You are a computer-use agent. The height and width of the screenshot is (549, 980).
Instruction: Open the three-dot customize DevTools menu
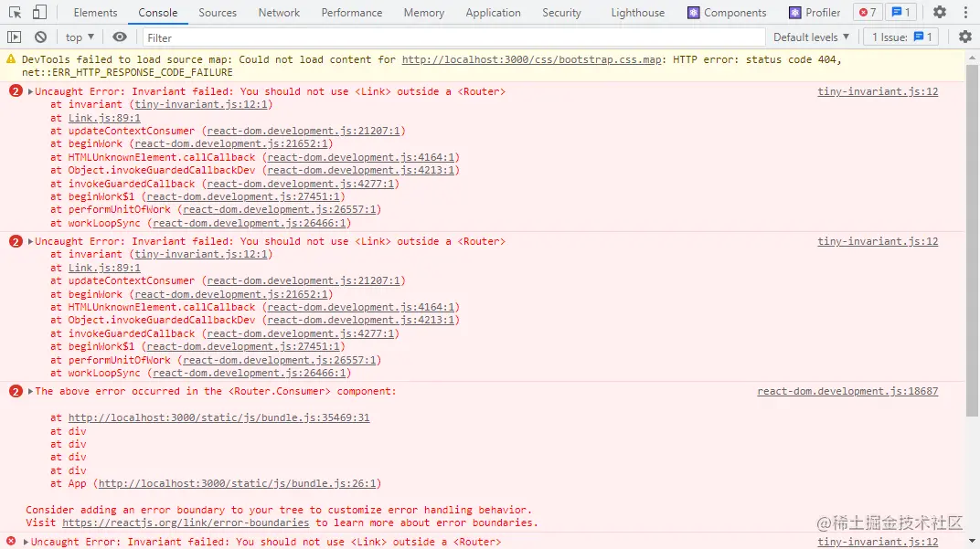click(965, 12)
